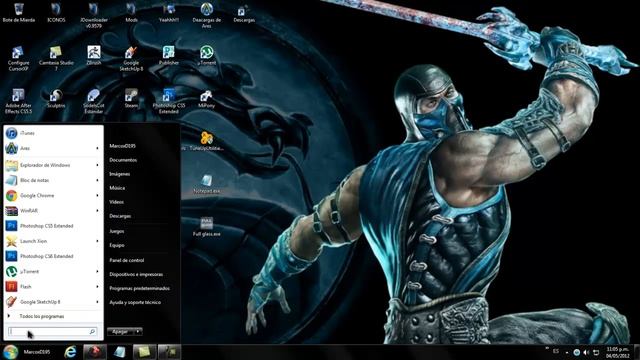The width and height of the screenshot is (640, 360).
Task: Open Dispositivos e impresoras
Action: point(136,274)
